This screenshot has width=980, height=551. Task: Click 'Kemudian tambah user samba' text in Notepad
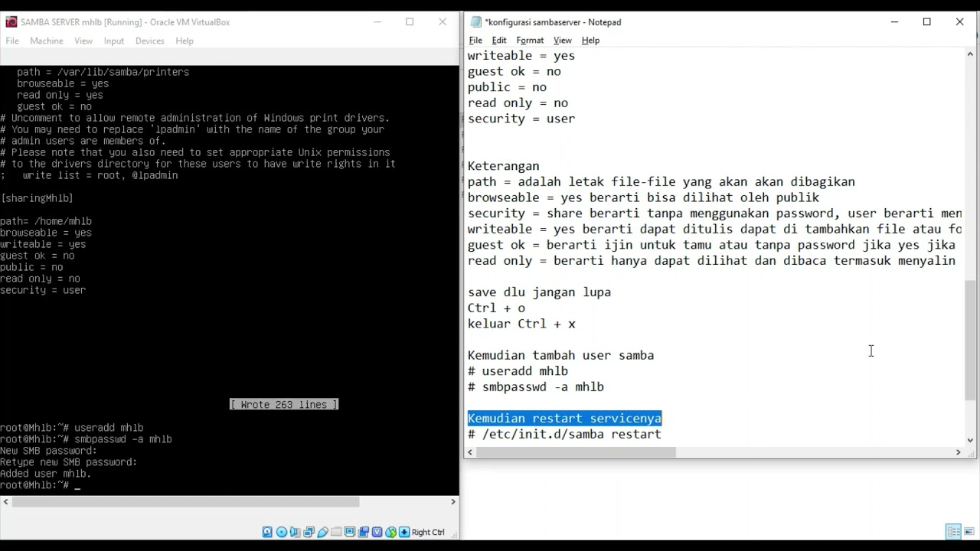pos(560,355)
